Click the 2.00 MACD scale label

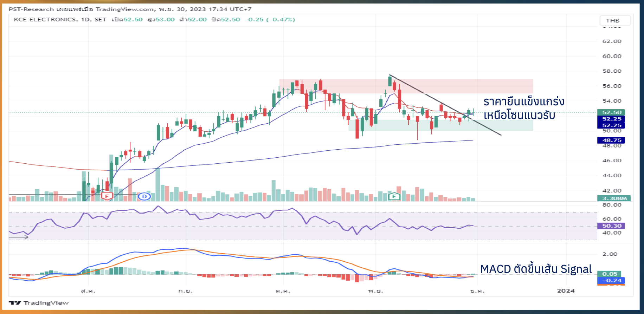pos(610,254)
